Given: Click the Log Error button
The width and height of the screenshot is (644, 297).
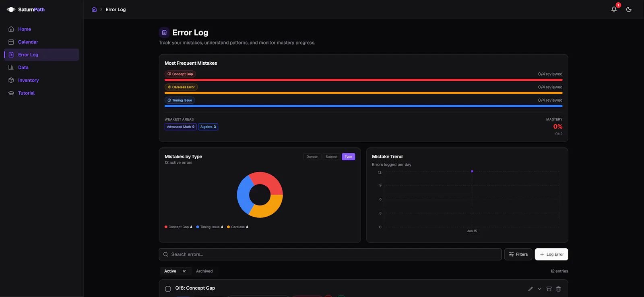Looking at the screenshot, I should pos(551,254).
